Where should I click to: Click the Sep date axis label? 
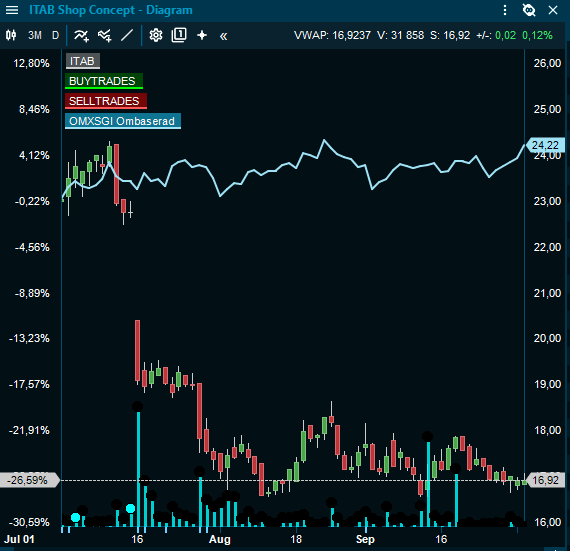[x=365, y=539]
